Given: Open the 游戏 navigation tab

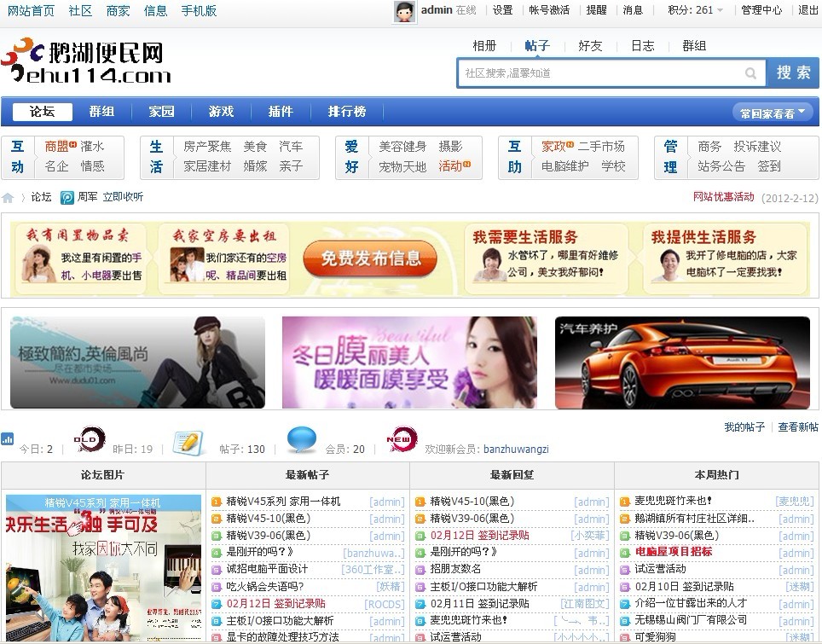Looking at the screenshot, I should [221, 111].
